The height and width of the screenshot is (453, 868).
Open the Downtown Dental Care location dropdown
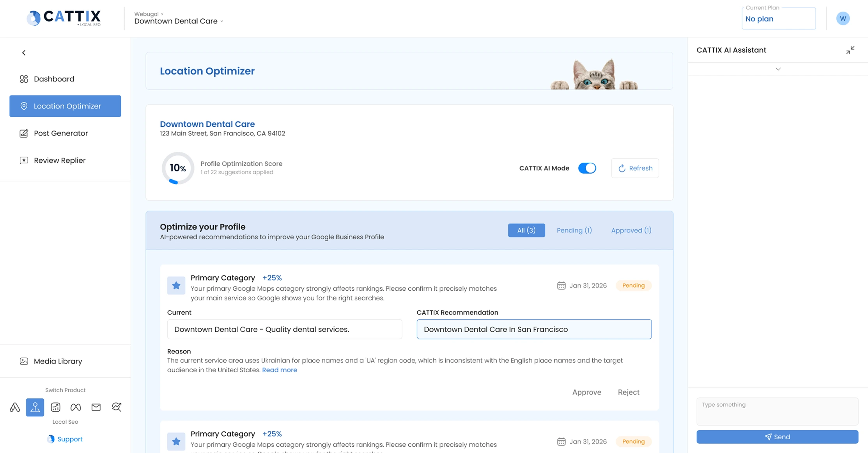click(x=179, y=21)
